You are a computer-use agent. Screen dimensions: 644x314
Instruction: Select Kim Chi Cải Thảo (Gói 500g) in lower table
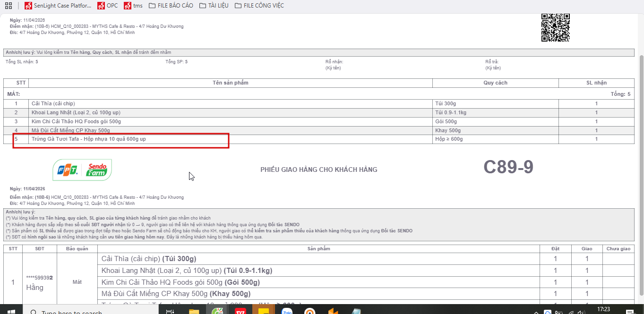180,282
